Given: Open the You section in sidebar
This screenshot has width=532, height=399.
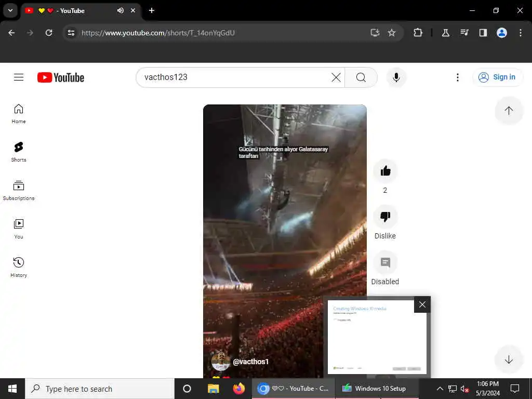Looking at the screenshot, I should (19, 229).
